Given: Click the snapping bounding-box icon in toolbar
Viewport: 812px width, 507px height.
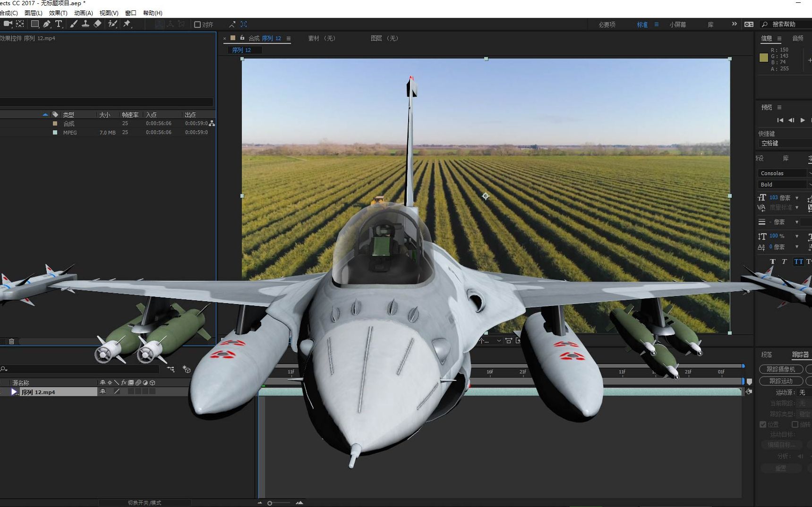Looking at the screenshot, I should pyautogui.click(x=244, y=24).
